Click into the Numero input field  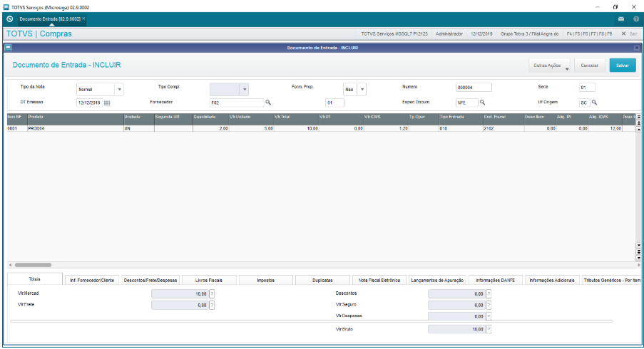click(x=474, y=88)
